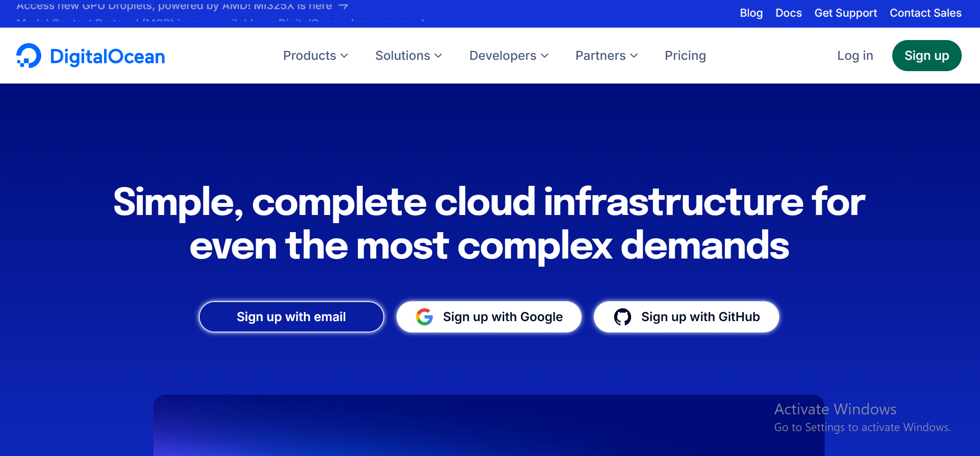This screenshot has height=456, width=980.
Task: Expand the Solutions dropdown chevron
Action: 438,56
